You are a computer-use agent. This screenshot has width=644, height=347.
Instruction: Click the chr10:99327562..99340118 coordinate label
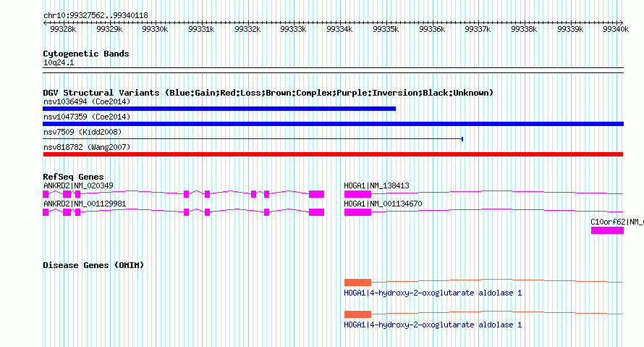[x=96, y=15]
